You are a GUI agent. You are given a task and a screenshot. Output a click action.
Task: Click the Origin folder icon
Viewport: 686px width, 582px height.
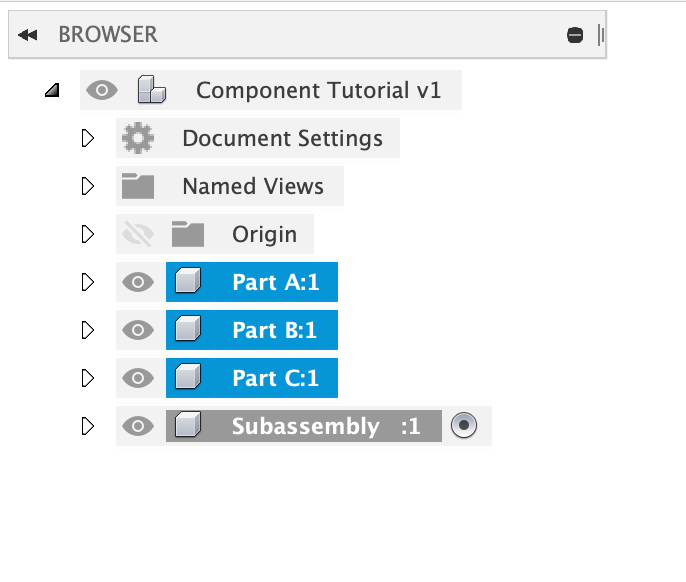pyautogui.click(x=187, y=234)
